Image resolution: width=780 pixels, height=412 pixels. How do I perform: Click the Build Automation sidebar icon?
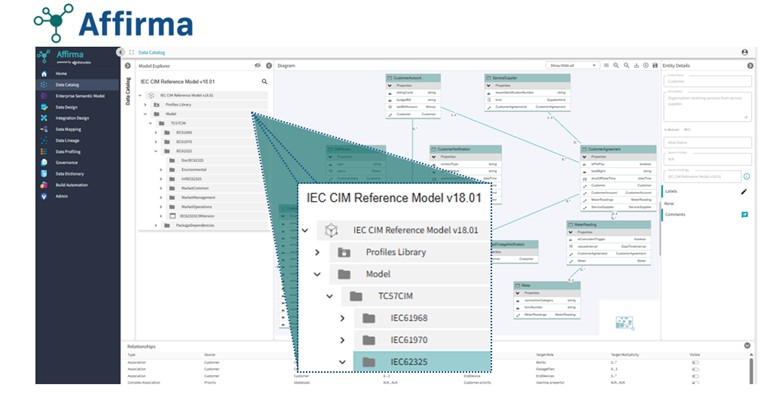point(44,185)
